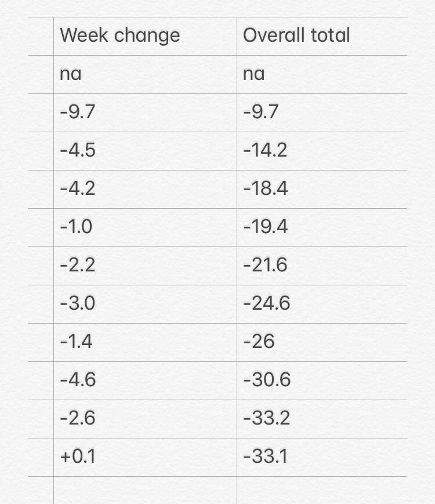
Task: Select the -4.5 week change cell
Action: pos(146,151)
